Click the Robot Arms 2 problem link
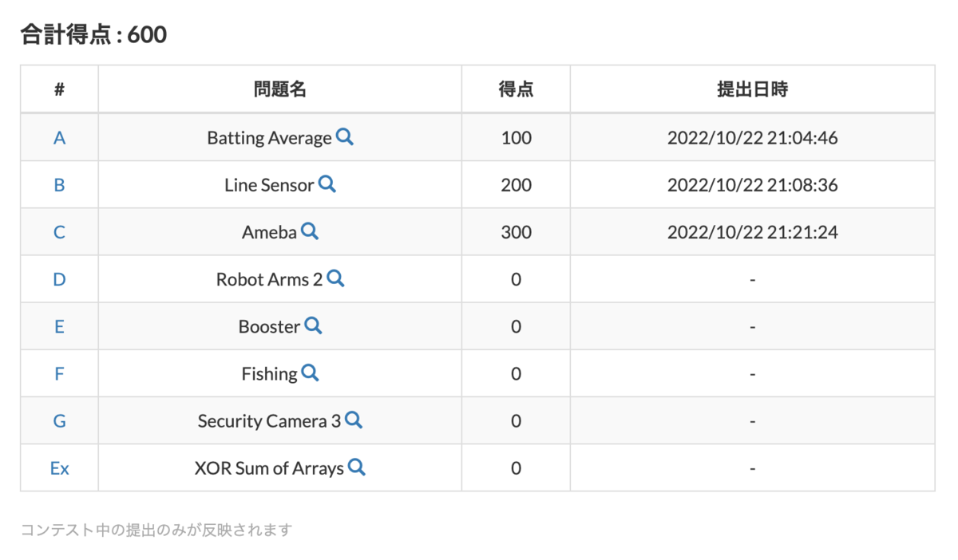Screen dimensions: 958x560 coord(271,279)
